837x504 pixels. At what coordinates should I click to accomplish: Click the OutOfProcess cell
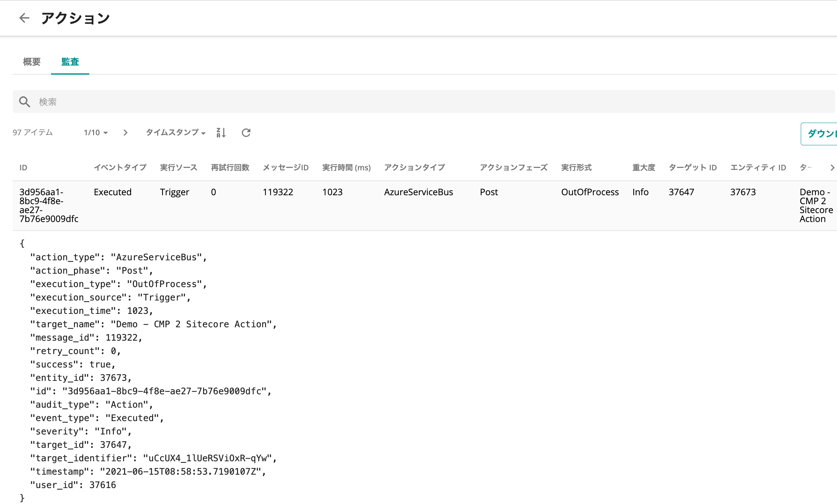coord(589,192)
